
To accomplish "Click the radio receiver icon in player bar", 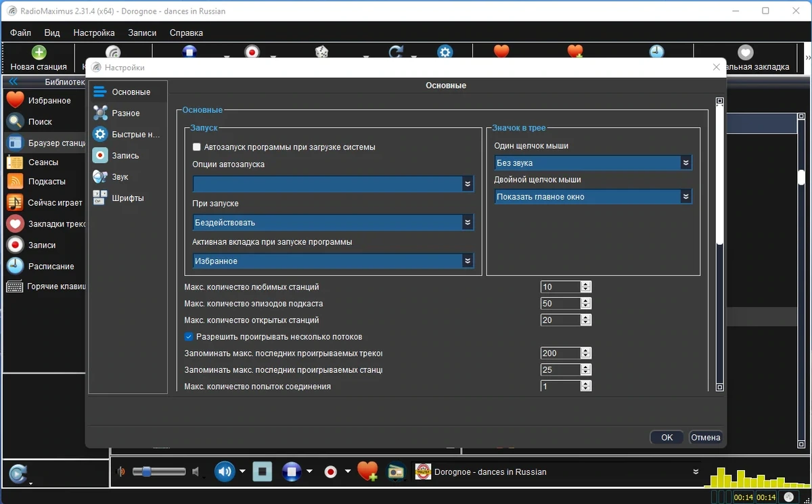I will 395,472.
